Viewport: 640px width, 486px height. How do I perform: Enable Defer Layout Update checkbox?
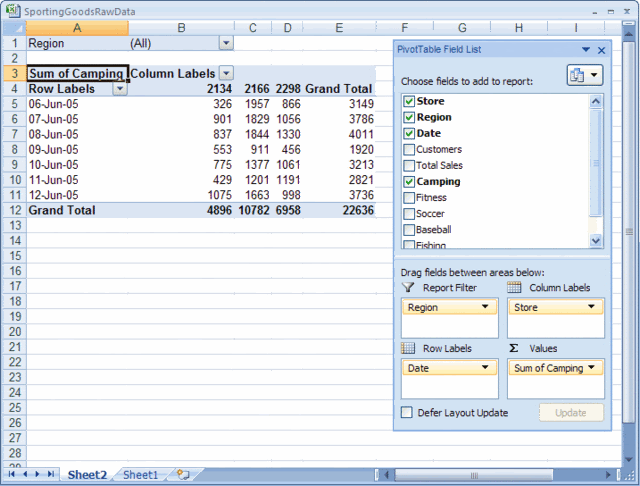pyautogui.click(x=407, y=412)
